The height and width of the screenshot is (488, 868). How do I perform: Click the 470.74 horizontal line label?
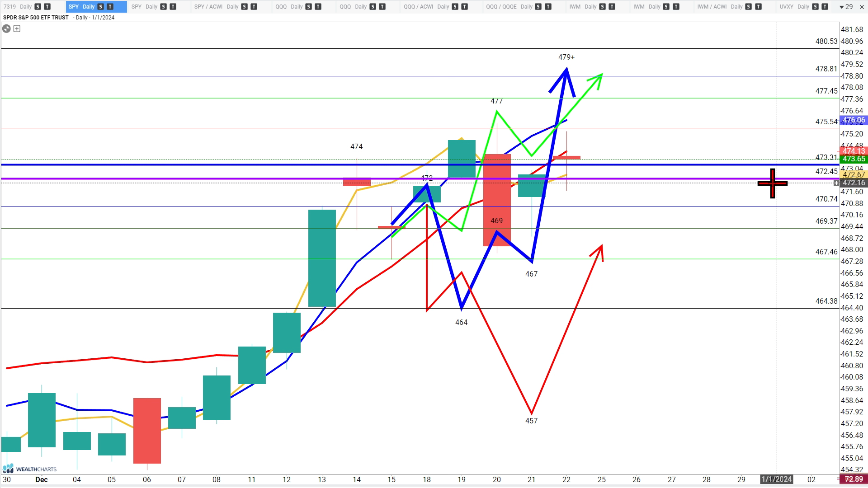[x=826, y=199]
